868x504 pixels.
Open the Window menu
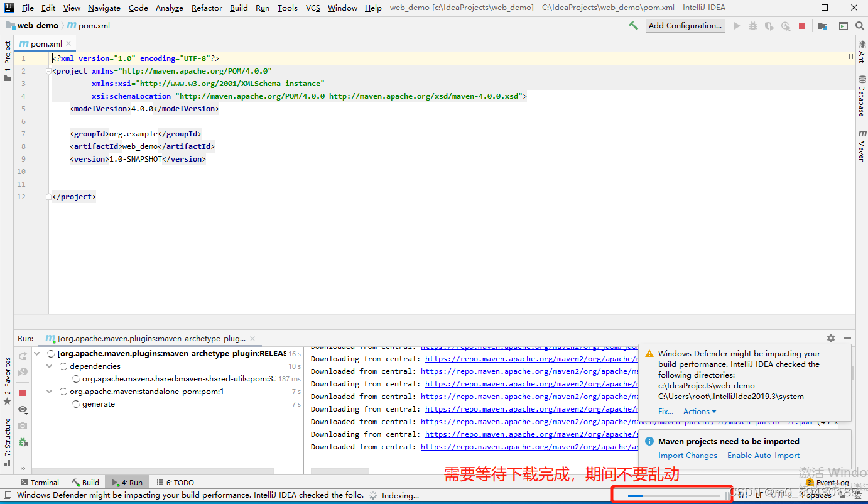coord(342,8)
